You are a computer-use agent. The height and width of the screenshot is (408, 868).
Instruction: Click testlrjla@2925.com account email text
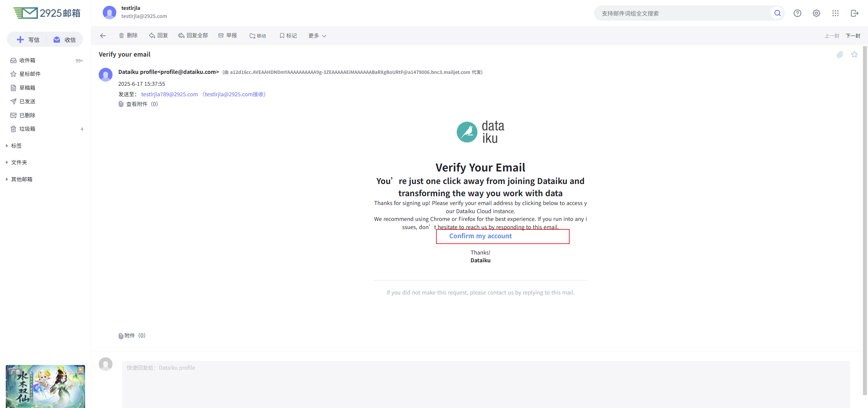[x=144, y=16]
